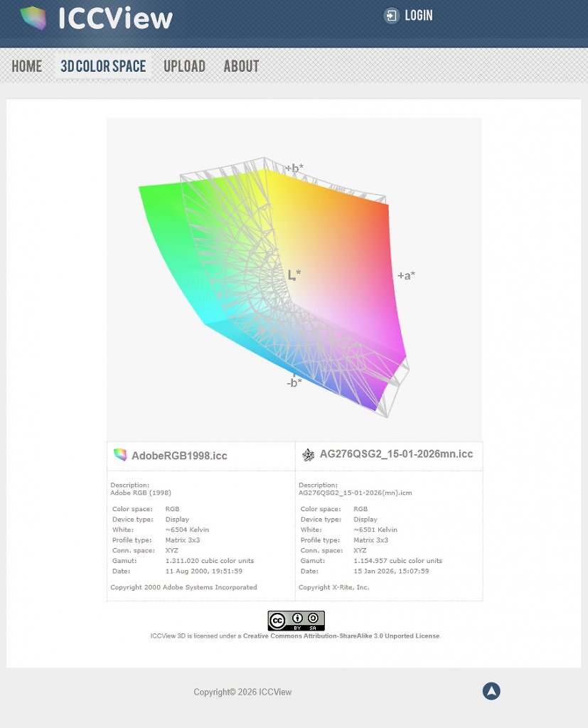The height and width of the screenshot is (728, 588).
Task: Click the -b* axis label
Action: pos(294,382)
